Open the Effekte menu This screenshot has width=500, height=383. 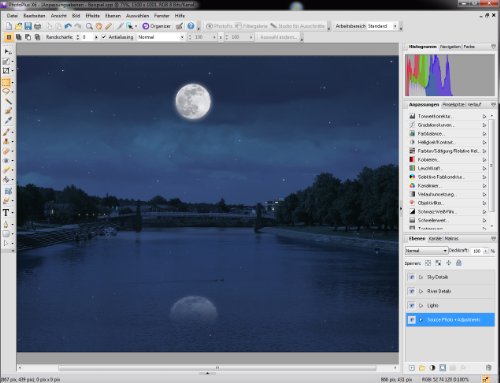93,16
